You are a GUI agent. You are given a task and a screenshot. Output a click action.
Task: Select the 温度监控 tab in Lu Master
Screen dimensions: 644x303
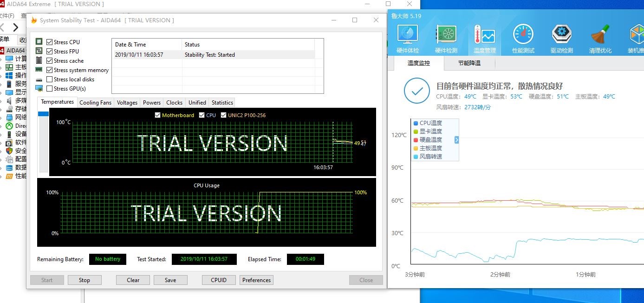click(x=419, y=63)
